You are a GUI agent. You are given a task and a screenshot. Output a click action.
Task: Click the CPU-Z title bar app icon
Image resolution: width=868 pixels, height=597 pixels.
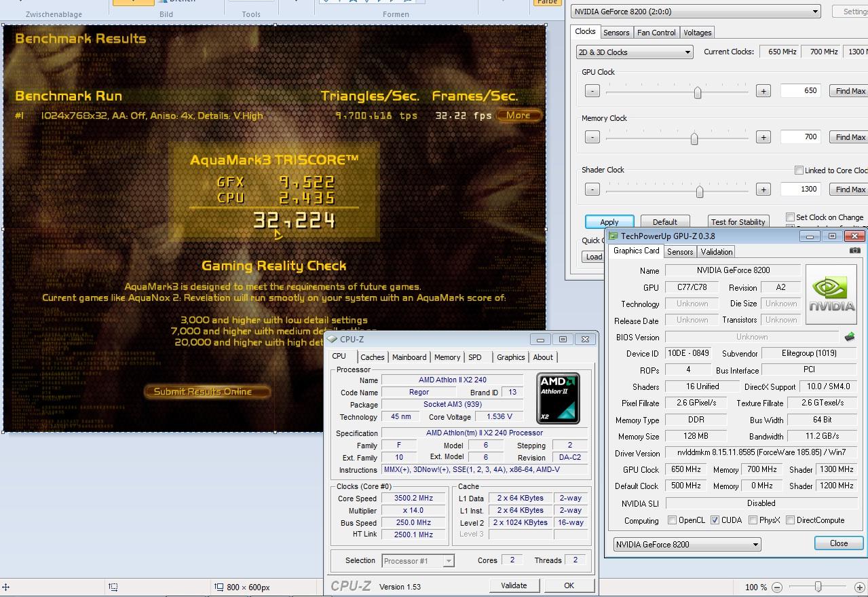tap(332, 339)
